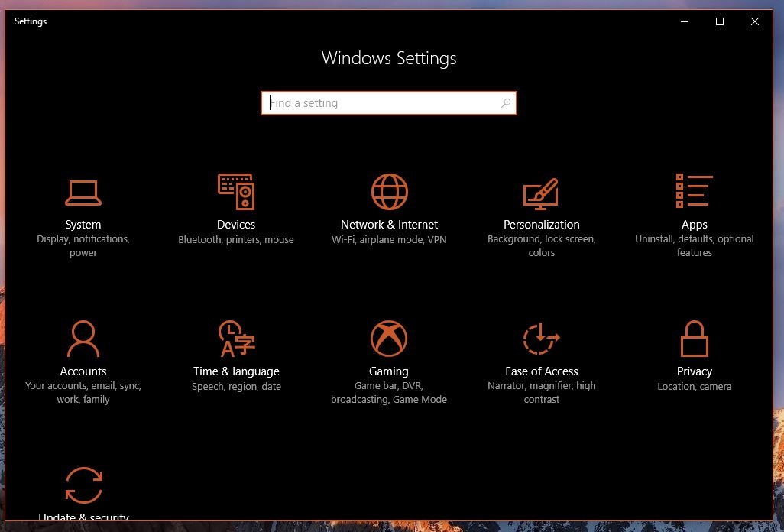The height and width of the screenshot is (532, 784).
Task: Open the Ease of Access icon
Action: (x=541, y=339)
